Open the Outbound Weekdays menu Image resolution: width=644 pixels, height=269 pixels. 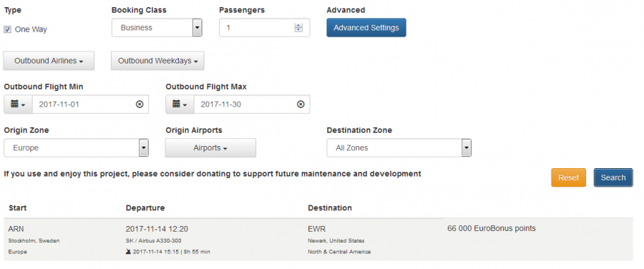(157, 61)
